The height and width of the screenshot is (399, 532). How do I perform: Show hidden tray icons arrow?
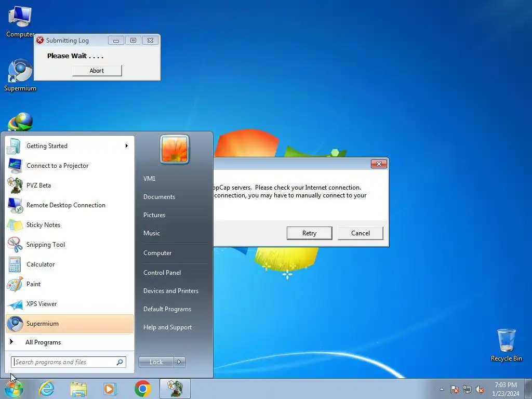point(442,390)
